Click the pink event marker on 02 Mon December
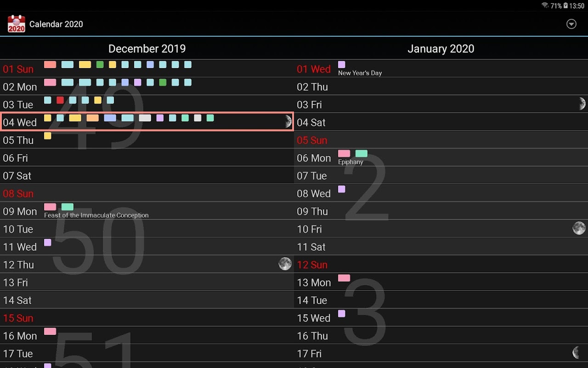The height and width of the screenshot is (368, 588). pyautogui.click(x=50, y=82)
